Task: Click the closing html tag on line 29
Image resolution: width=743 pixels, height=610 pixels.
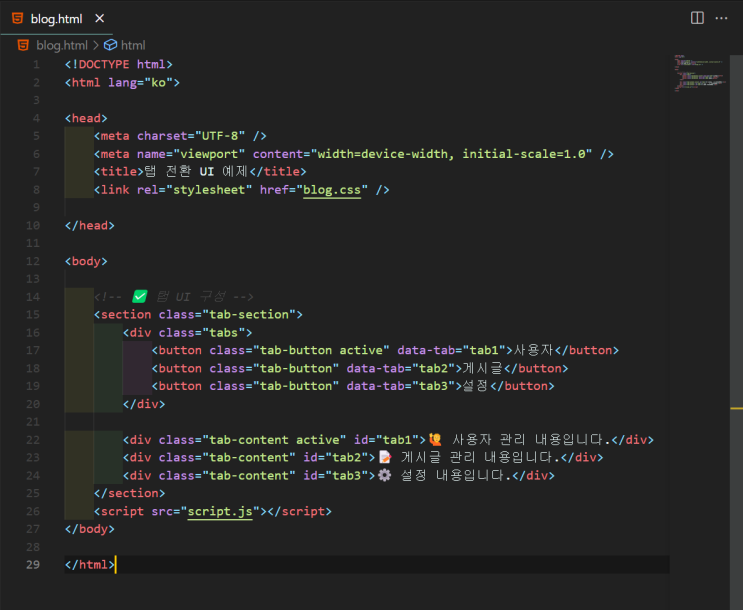Action: pos(90,564)
